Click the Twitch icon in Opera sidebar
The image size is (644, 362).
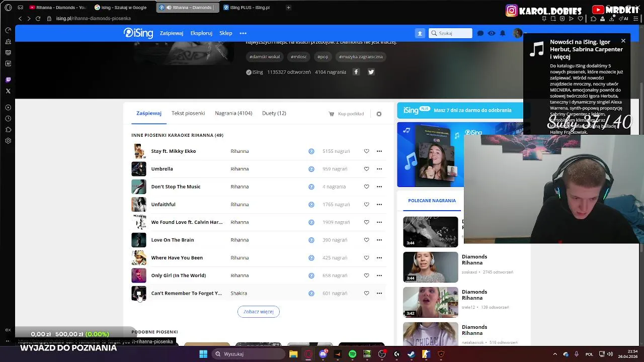(x=8, y=80)
